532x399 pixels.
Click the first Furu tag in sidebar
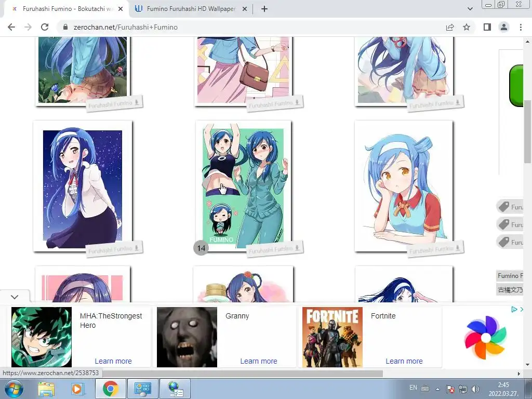(x=510, y=207)
